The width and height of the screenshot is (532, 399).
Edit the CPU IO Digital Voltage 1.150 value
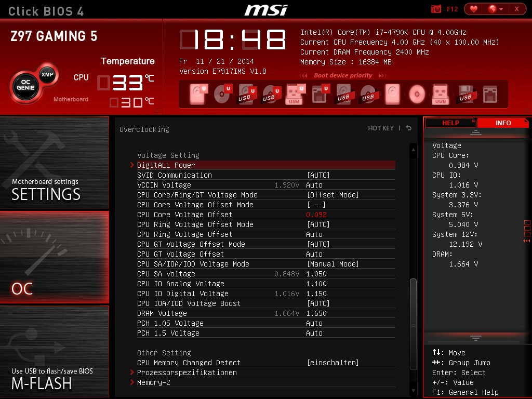[x=316, y=293]
